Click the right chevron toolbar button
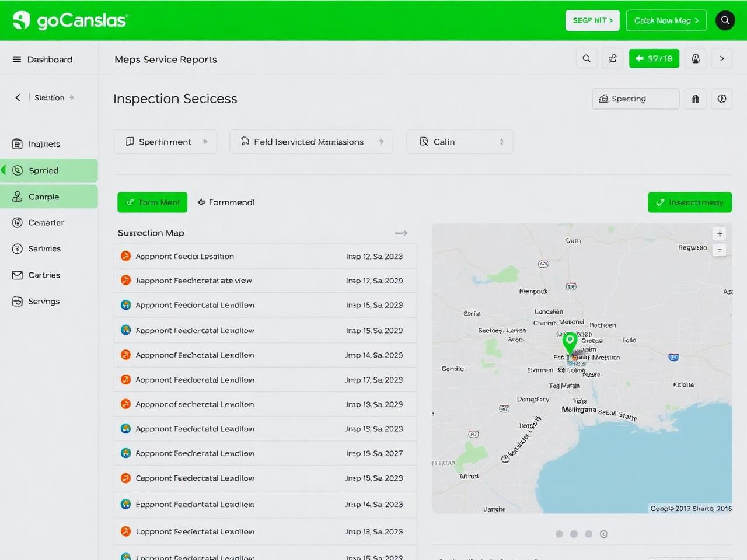 pos(722,58)
